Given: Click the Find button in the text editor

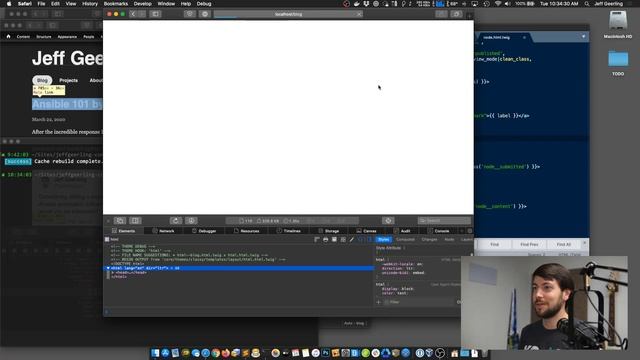Looking at the screenshot, I should coord(494,244).
